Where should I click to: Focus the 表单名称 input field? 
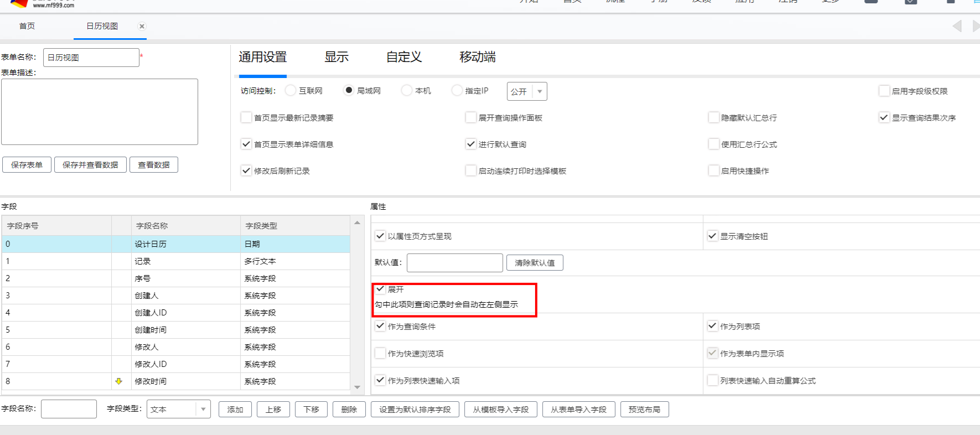91,58
